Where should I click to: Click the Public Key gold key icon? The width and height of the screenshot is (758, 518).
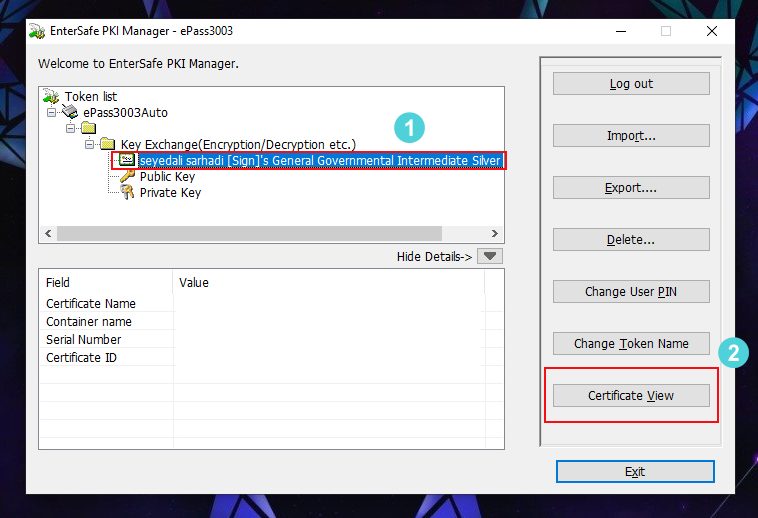coord(127,176)
